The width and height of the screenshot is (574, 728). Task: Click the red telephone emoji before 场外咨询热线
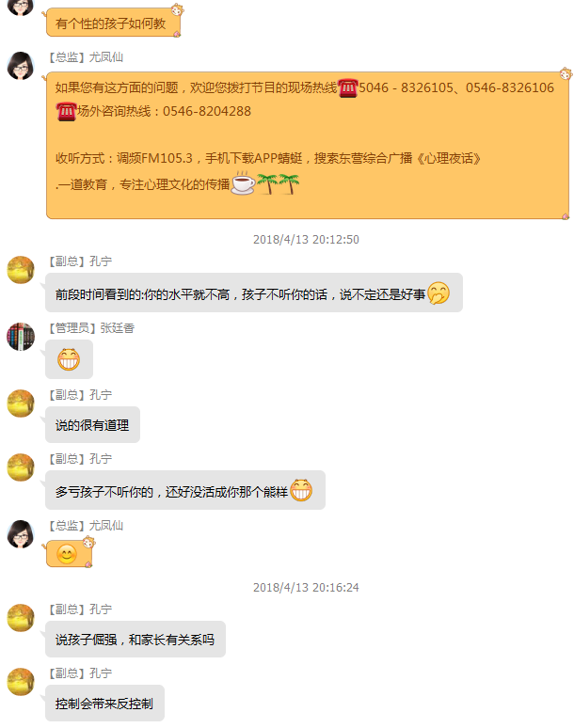click(x=66, y=111)
